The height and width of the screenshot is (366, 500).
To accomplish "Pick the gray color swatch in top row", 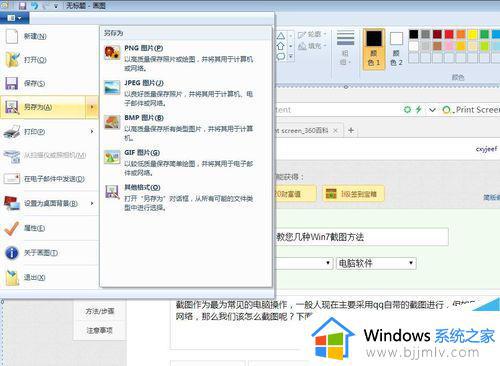I will (x=425, y=34).
